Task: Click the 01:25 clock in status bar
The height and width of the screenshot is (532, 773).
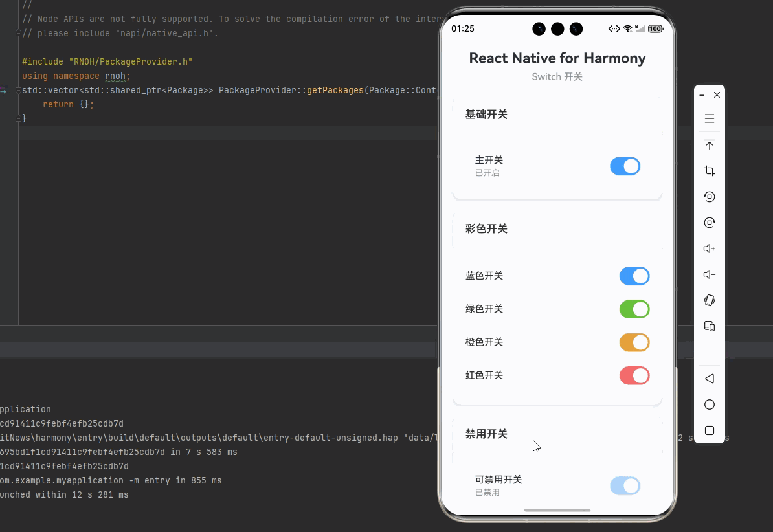Action: pos(463,28)
